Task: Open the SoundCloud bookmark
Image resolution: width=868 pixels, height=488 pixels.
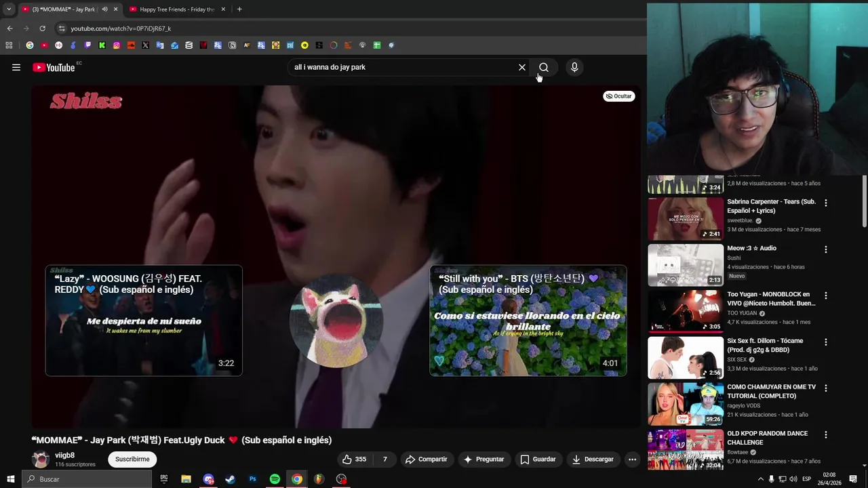Action: tap(131, 45)
